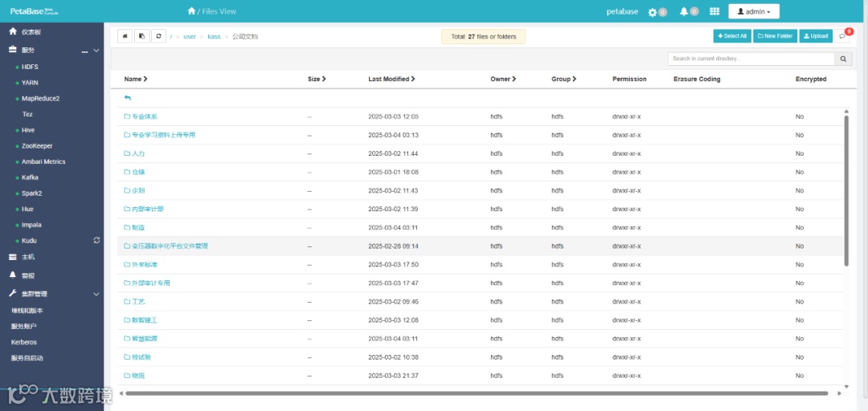The image size is (868, 411).
Task: Click folder icon of 企划 row
Action: click(x=127, y=190)
